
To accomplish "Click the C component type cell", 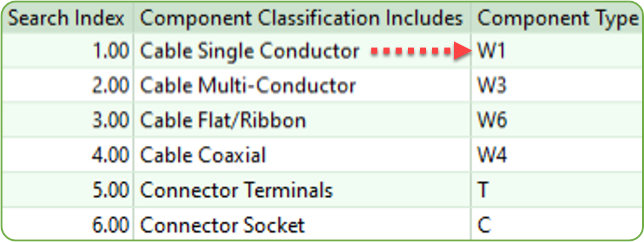I will pyautogui.click(x=556, y=224).
